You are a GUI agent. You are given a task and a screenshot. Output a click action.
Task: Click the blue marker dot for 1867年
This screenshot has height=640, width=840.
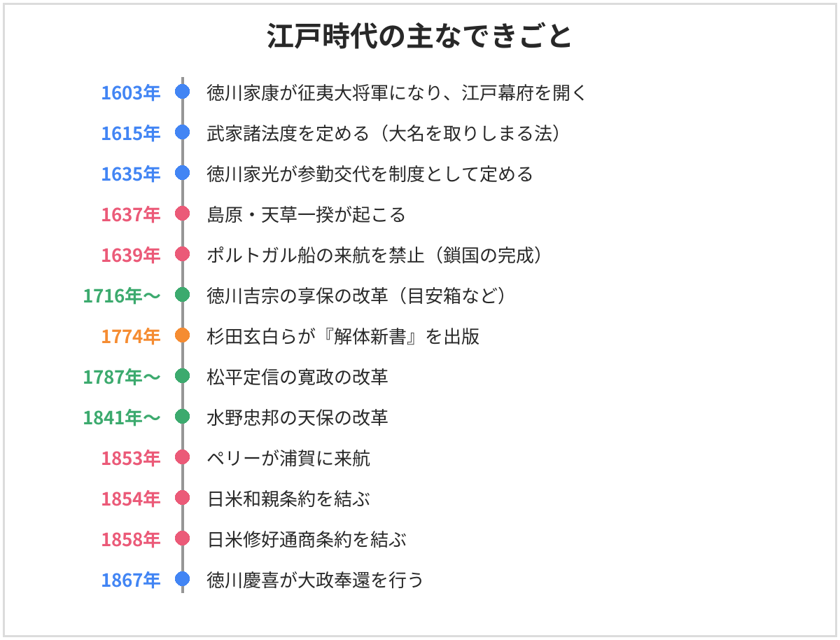183,579
